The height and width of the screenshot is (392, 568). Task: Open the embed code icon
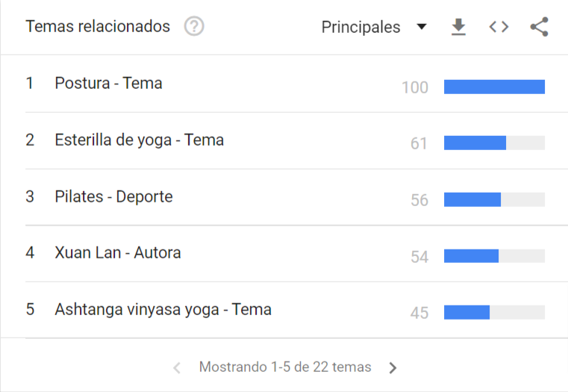(499, 27)
